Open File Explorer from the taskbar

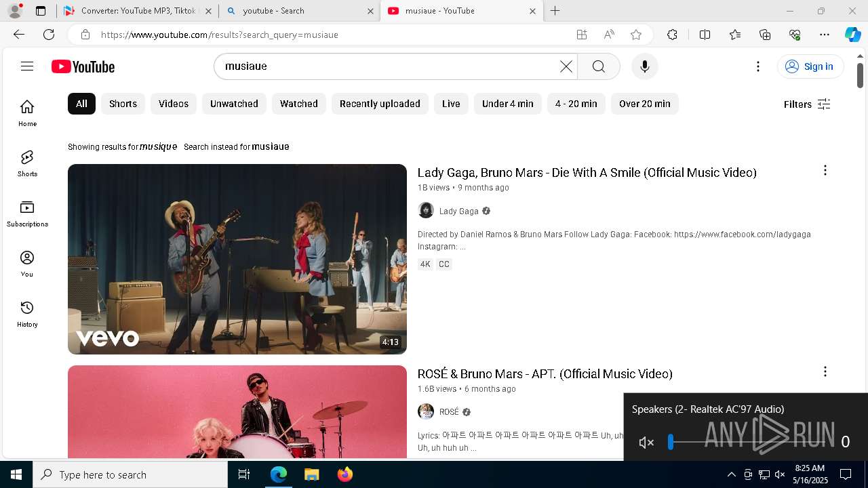click(x=311, y=474)
